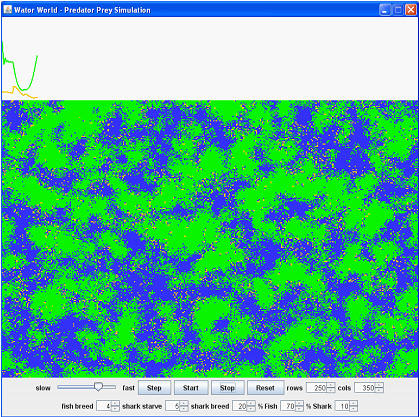Reset the simulation grid
This screenshot has width=419, height=417.
click(266, 388)
